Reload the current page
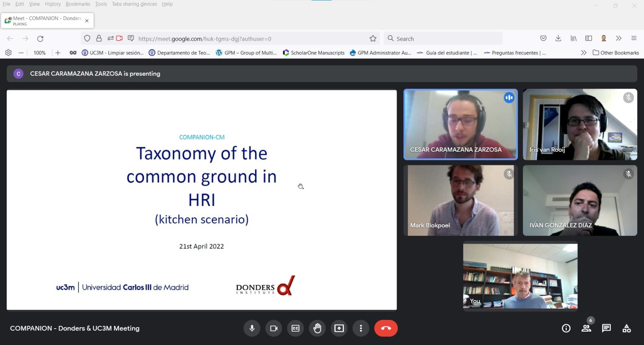The height and width of the screenshot is (345, 644). pyautogui.click(x=40, y=39)
